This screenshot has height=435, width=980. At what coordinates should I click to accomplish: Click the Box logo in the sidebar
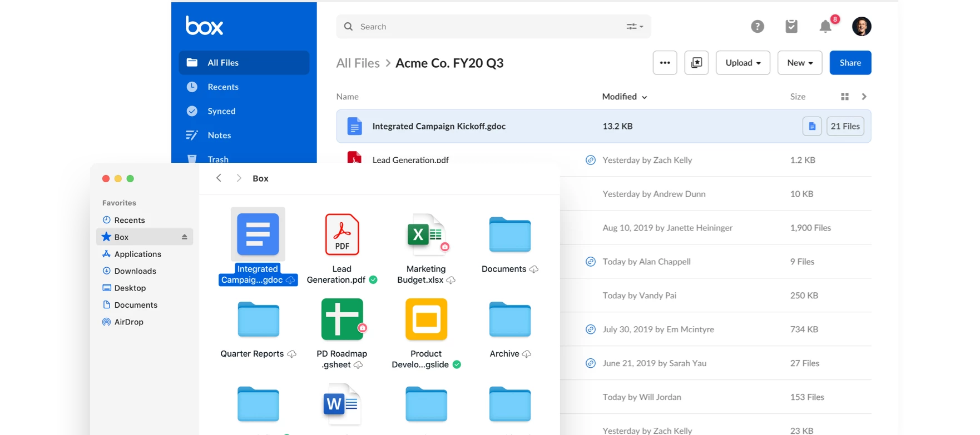click(204, 26)
